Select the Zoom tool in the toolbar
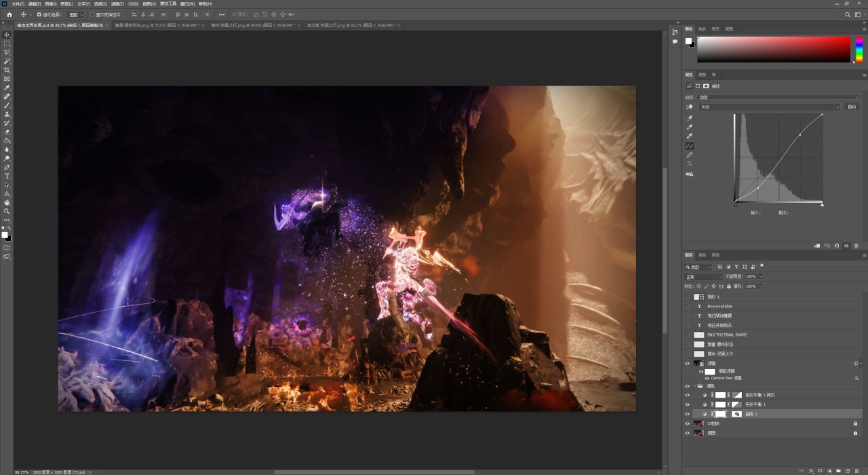Viewport: 868px width, 475px height. 7,211
